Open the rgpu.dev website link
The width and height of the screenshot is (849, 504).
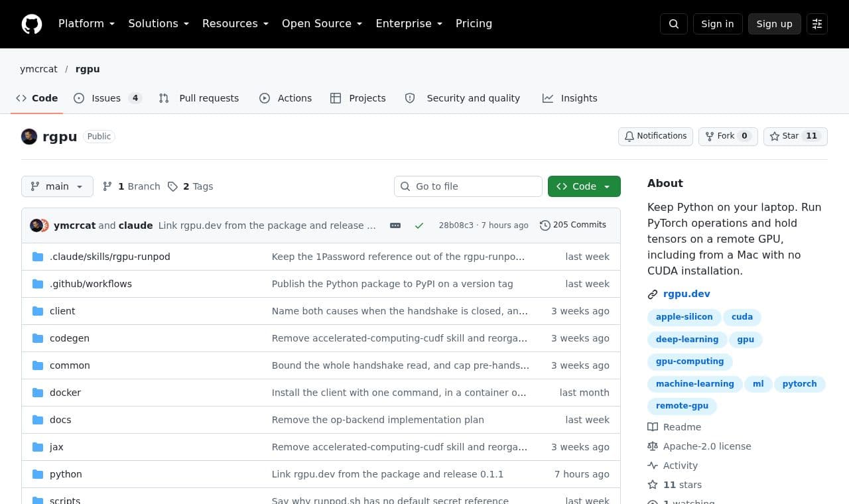click(x=686, y=294)
